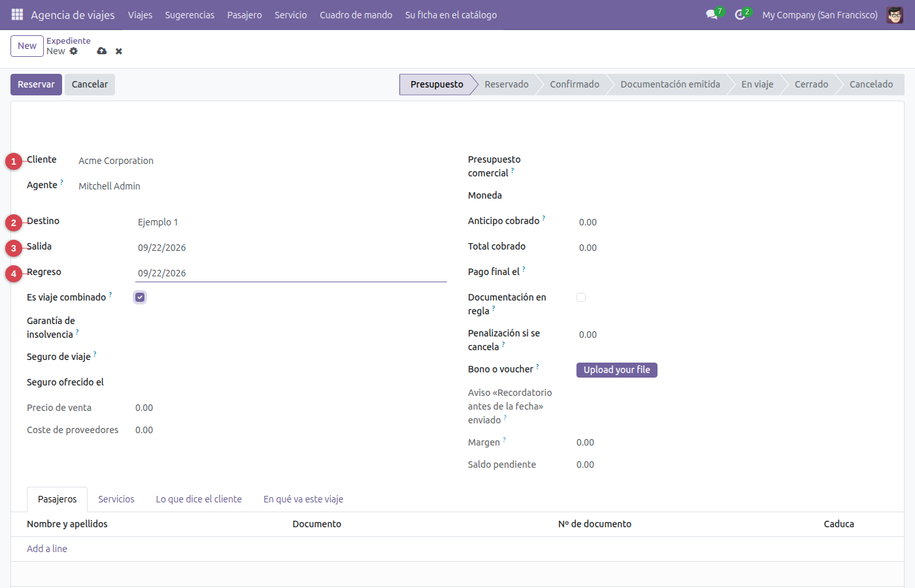Open the My Company (San Francisco) switcher
Screen dimensions: 915x588
point(820,14)
